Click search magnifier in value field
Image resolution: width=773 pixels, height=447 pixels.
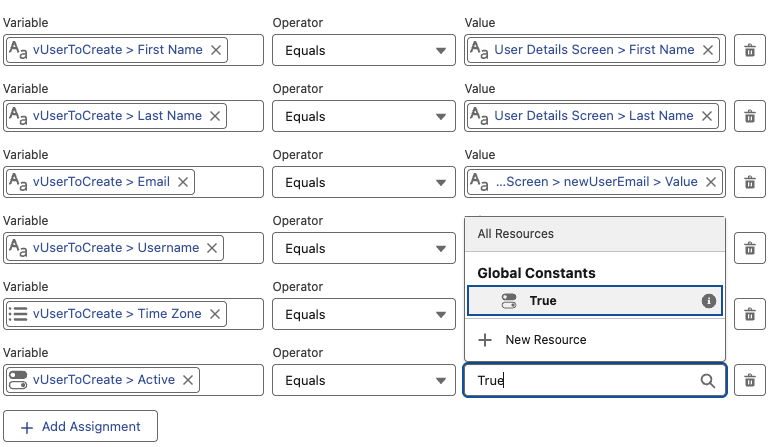click(708, 381)
